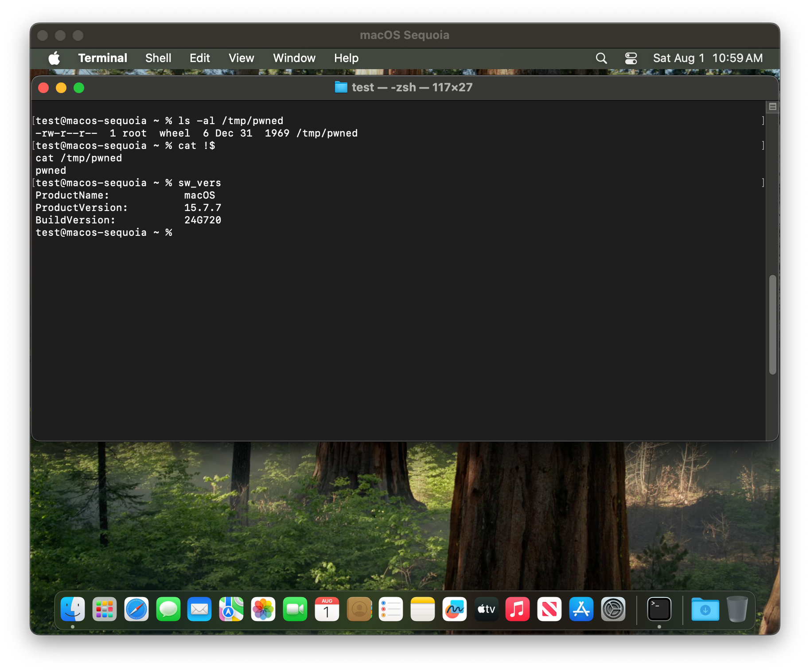
Task: Open News from the Dock
Action: tap(549, 609)
